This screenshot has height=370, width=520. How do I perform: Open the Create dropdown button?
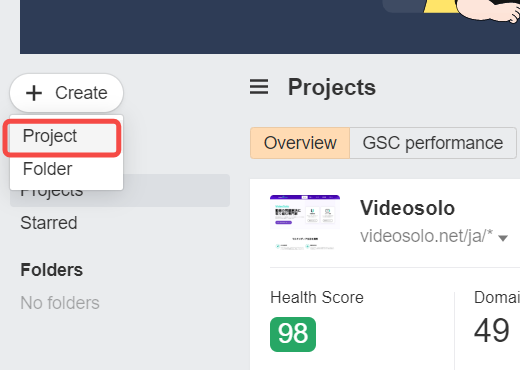click(67, 93)
